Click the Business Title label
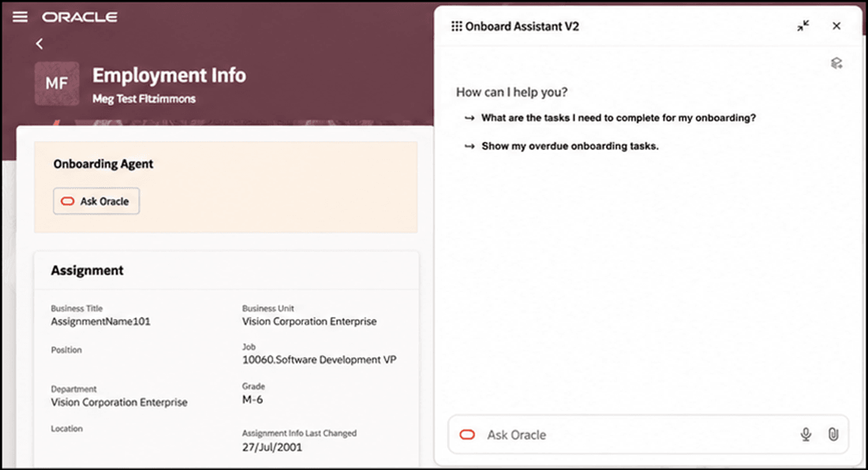This screenshot has height=470, width=868. click(x=77, y=308)
